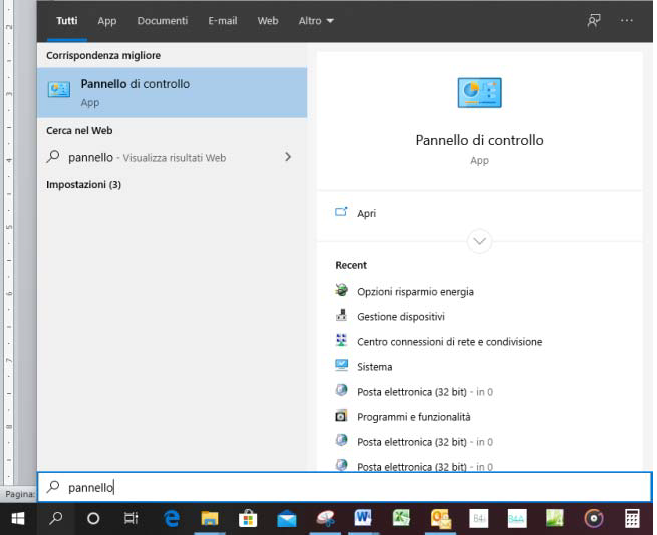The image size is (657, 535).
Task: Select the Web filter tab
Action: (x=268, y=21)
